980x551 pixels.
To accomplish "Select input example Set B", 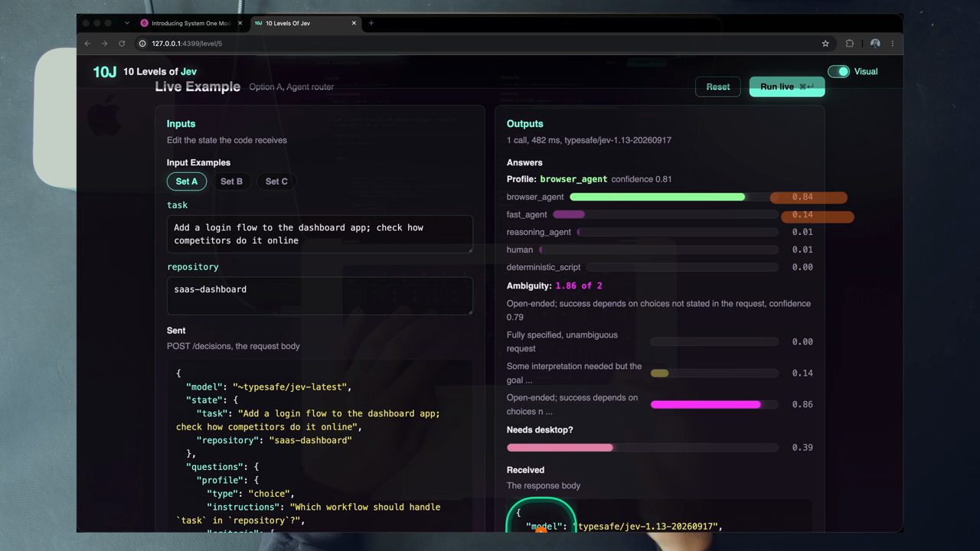I will 231,181.
